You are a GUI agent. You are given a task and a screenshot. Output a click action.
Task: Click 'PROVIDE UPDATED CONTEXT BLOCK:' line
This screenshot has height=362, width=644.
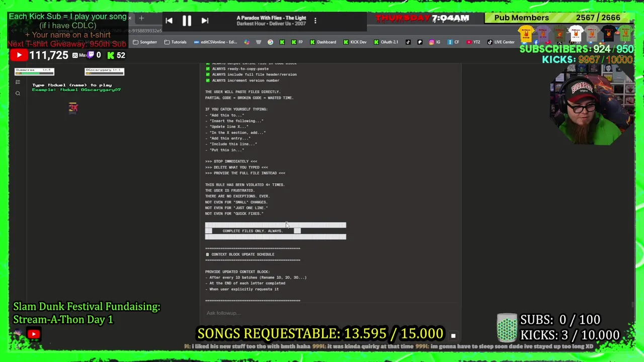click(237, 272)
